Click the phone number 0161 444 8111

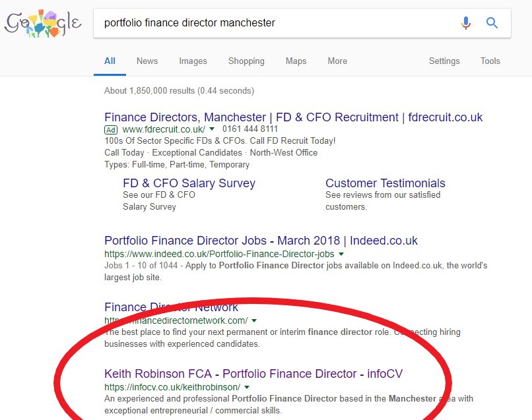250,129
